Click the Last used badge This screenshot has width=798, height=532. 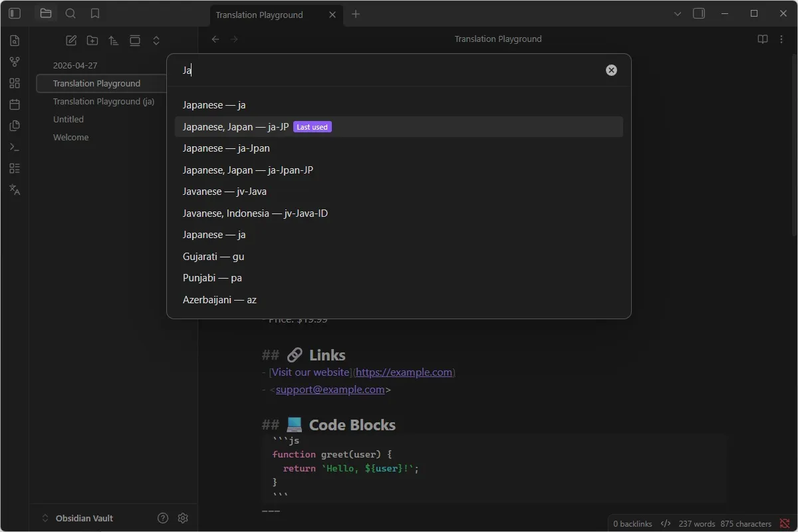[313, 127]
